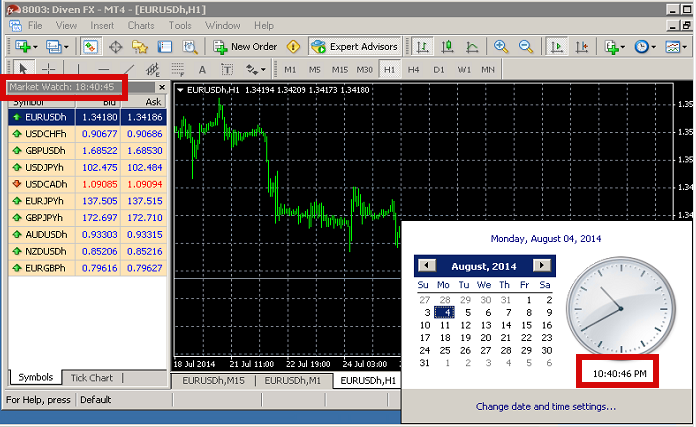Click the EURGBPh bid 0.79616
Viewport: 696px width, 427px height.
[99, 268]
